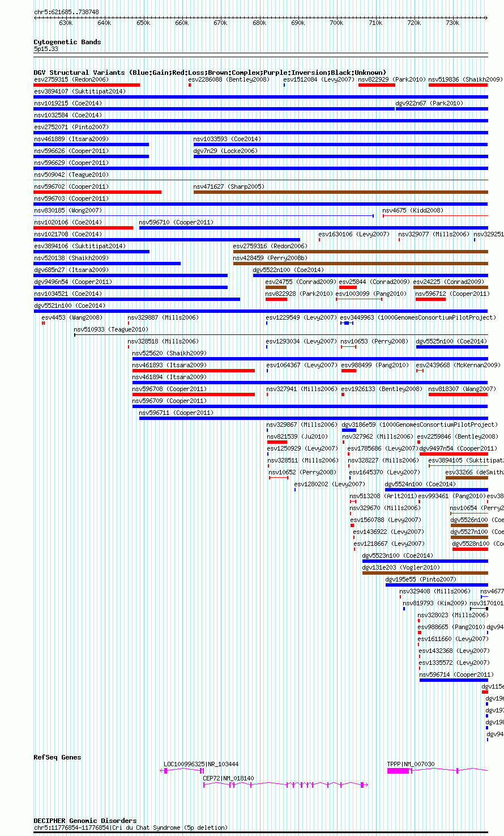Click esv1512084 (Levy2007) variant label
This screenshot has width=504, height=836.
[319, 80]
